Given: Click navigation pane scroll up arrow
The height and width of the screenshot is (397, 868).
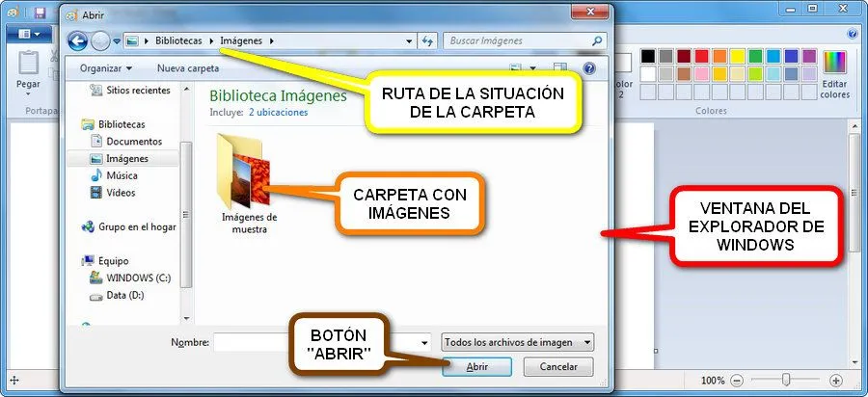Looking at the screenshot, I should coord(186,89).
